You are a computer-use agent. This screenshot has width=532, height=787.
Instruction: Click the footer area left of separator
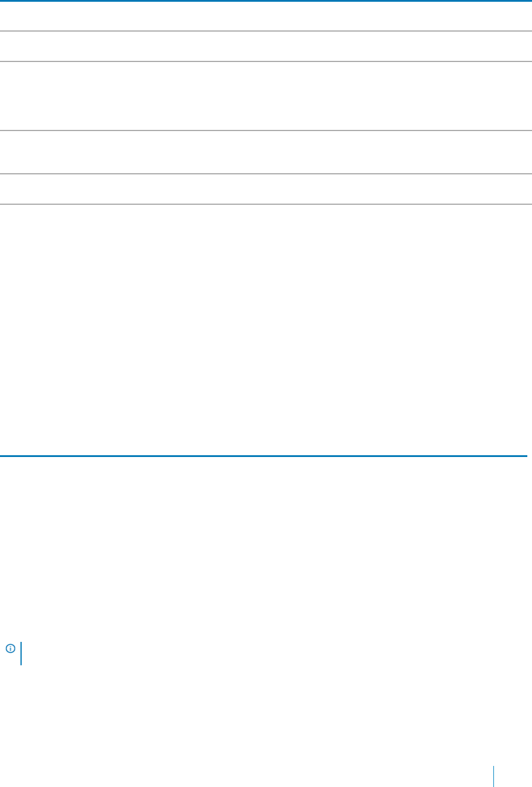pyautogui.click(x=246, y=776)
